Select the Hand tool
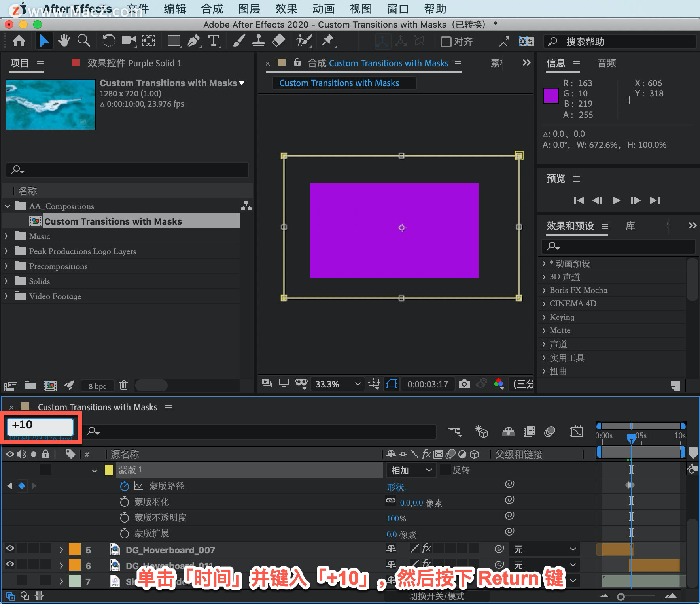The image size is (700, 604). [x=64, y=41]
